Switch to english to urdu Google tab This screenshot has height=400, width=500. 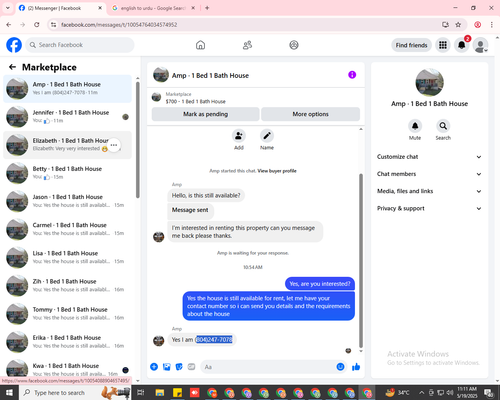tap(154, 8)
